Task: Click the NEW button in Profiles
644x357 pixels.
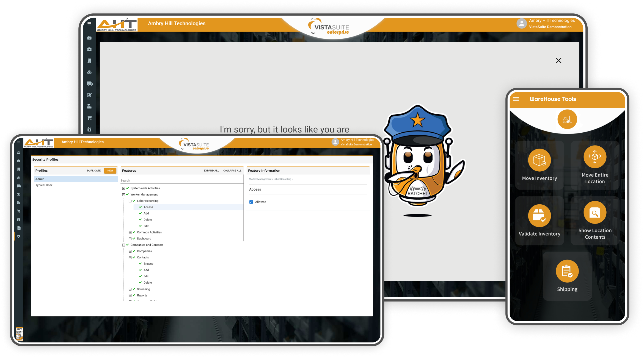Action: click(x=110, y=171)
